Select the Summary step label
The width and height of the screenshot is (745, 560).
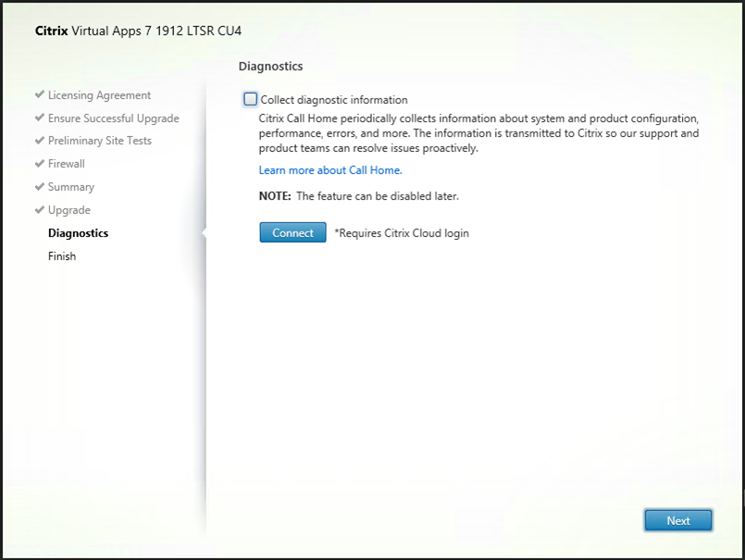[71, 187]
